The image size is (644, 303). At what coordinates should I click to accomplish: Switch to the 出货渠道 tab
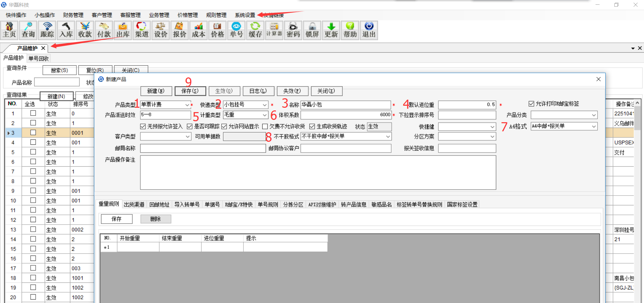pyautogui.click(x=134, y=204)
